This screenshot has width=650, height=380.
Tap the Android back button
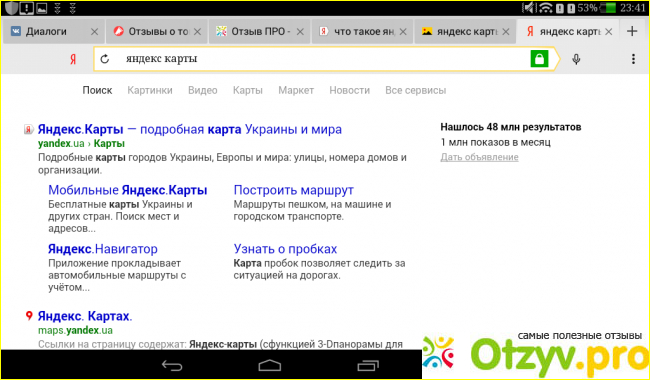point(172,365)
